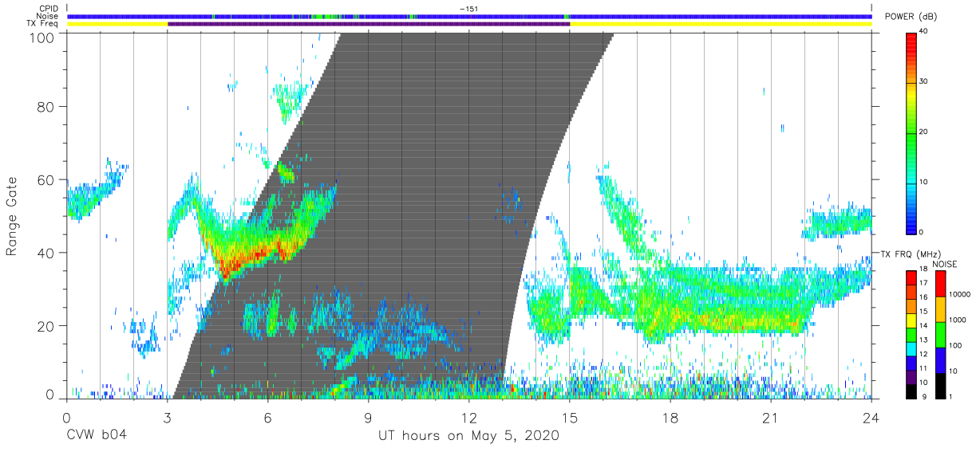
Task: Select the yellow block of the TX FRQ legend
Action: 912,320
